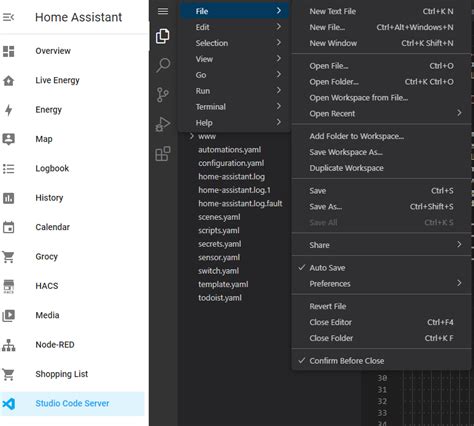This screenshot has width=474, height=426.
Task: Open todoist.yaml file
Action: coord(220,298)
